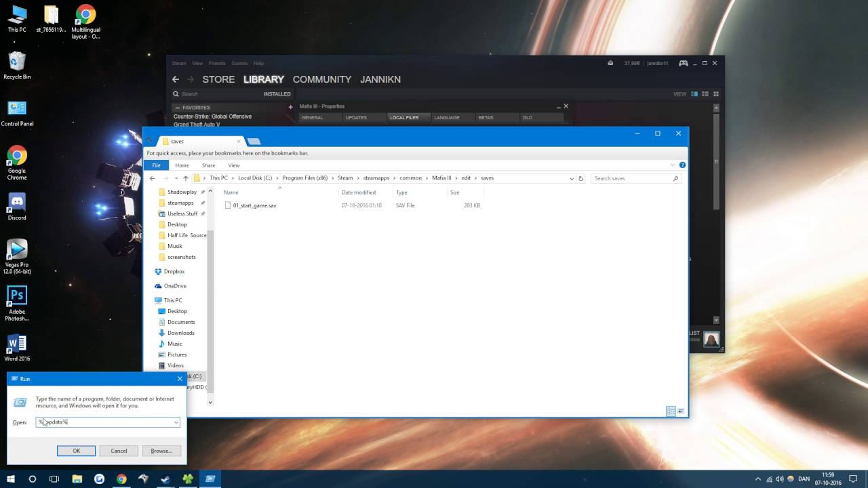The width and height of the screenshot is (868, 488).
Task: Open Chrome on taskbar
Action: coord(121,479)
